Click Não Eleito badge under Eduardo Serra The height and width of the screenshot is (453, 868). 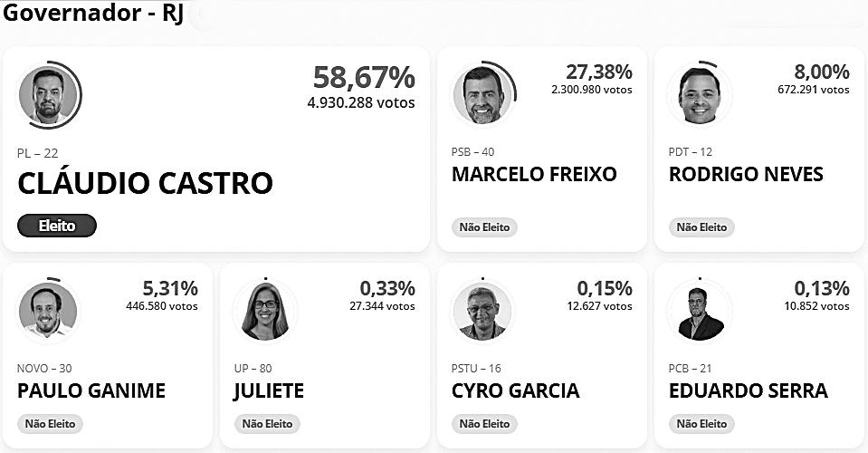pos(701,424)
